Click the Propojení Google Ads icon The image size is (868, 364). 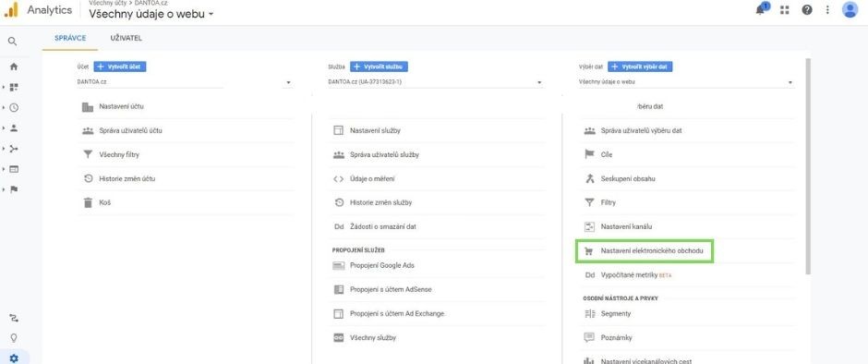pyautogui.click(x=338, y=265)
